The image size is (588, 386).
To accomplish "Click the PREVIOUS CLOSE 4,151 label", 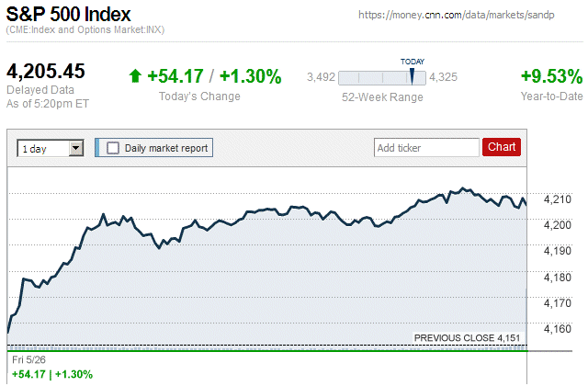I will click(x=467, y=338).
